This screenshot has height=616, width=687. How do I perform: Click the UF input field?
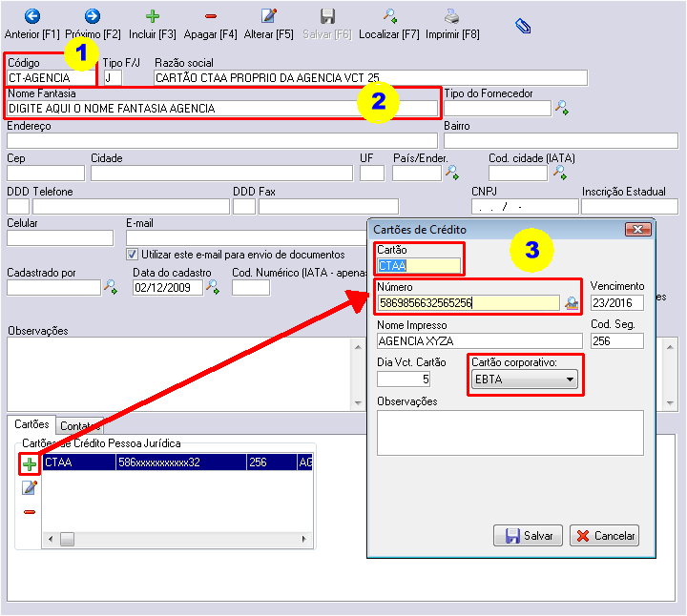[x=372, y=174]
